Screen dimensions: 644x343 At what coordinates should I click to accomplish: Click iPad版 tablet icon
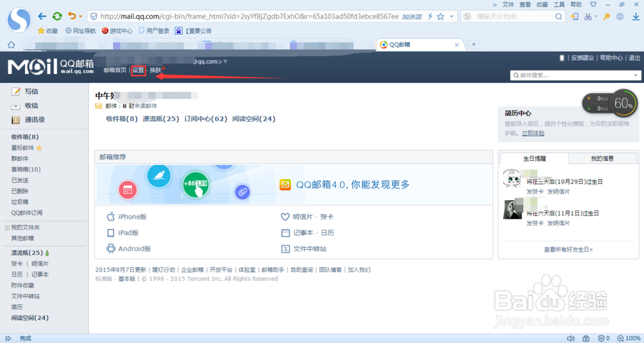click(111, 232)
